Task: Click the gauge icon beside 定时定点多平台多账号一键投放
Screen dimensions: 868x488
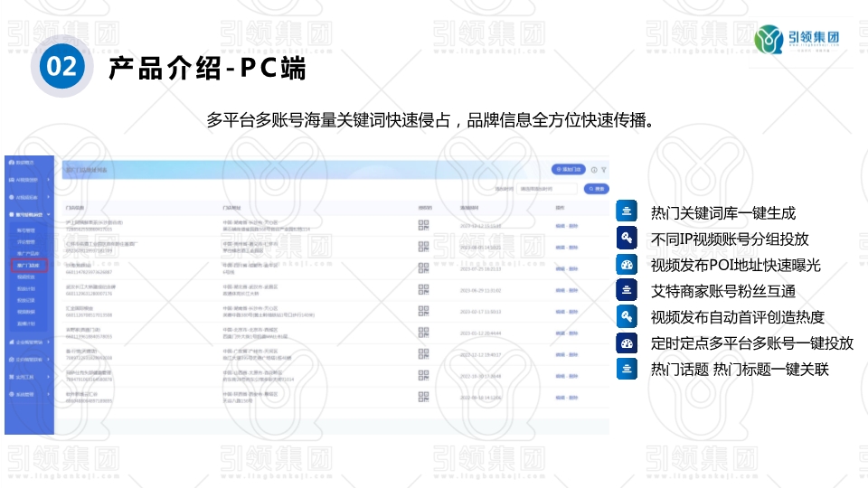Action: point(627,343)
